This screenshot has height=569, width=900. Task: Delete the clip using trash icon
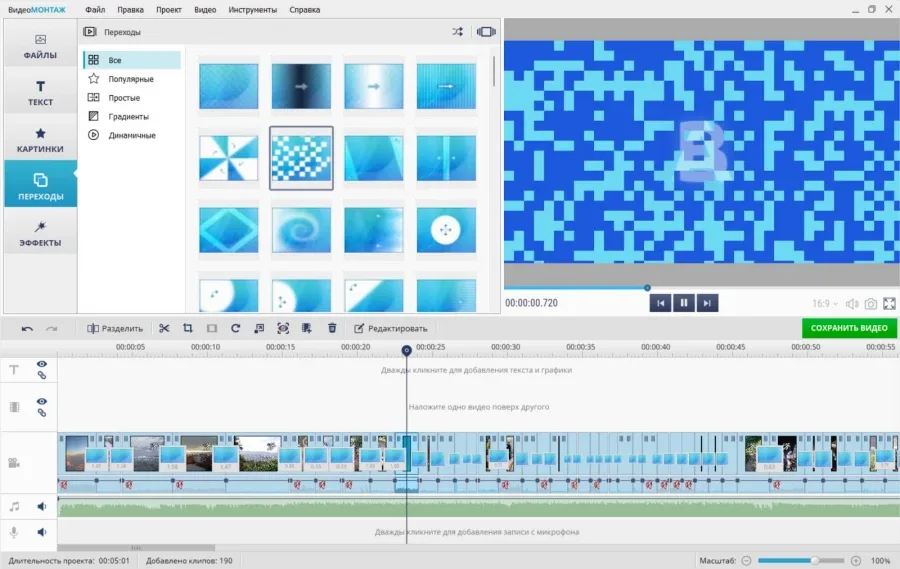[x=332, y=328]
